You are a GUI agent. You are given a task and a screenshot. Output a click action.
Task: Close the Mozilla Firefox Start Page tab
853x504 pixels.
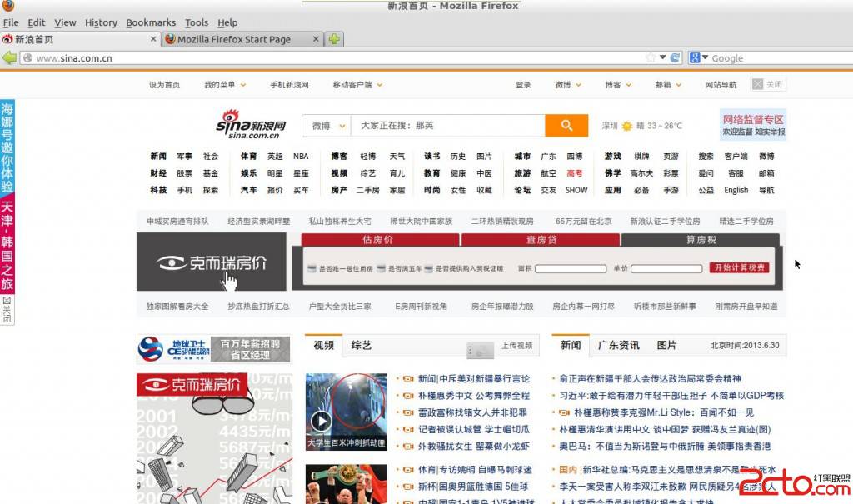click(x=316, y=39)
